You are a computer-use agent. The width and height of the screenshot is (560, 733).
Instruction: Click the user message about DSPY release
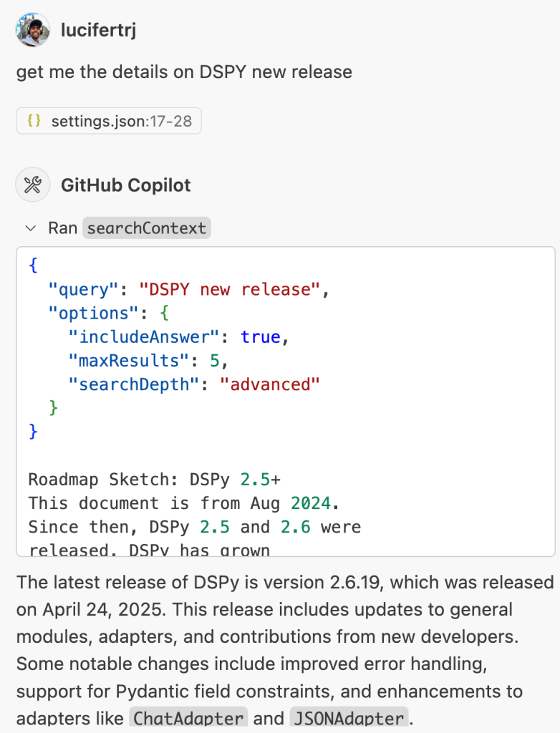(184, 72)
